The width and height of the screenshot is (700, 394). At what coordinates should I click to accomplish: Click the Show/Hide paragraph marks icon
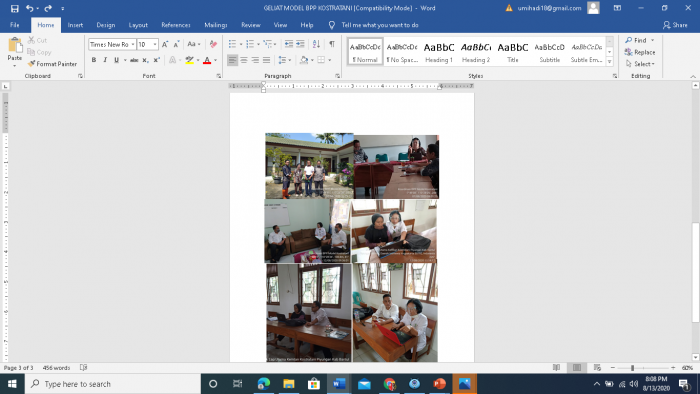(x=332, y=44)
